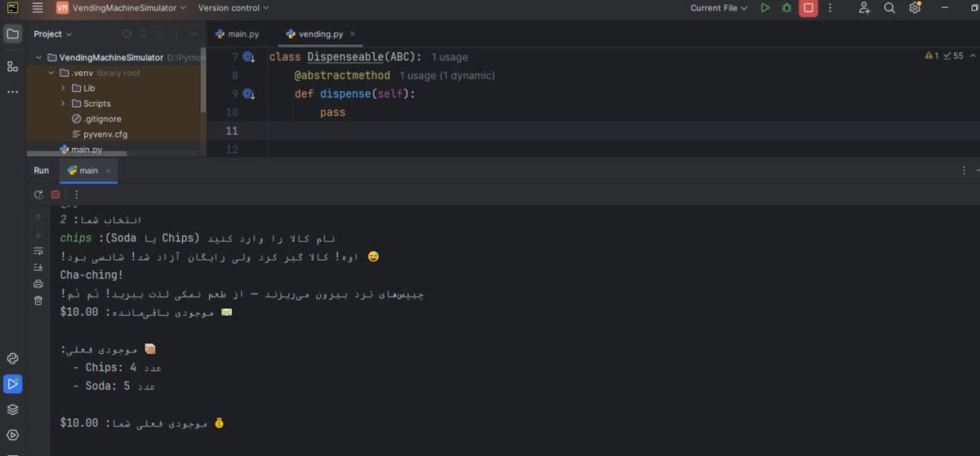
Task: Hide the Project panel with minimize icon
Action: pyautogui.click(x=194, y=34)
